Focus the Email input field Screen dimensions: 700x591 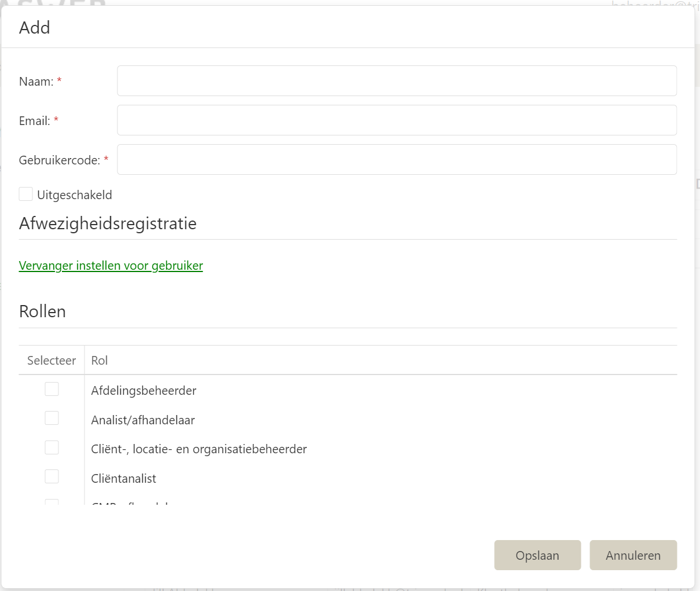coord(397,120)
